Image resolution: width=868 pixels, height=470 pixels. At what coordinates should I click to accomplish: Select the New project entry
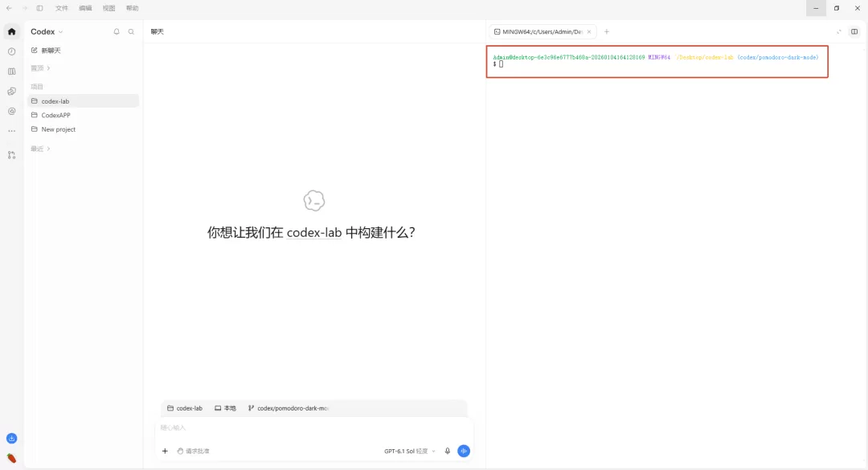(x=83, y=129)
